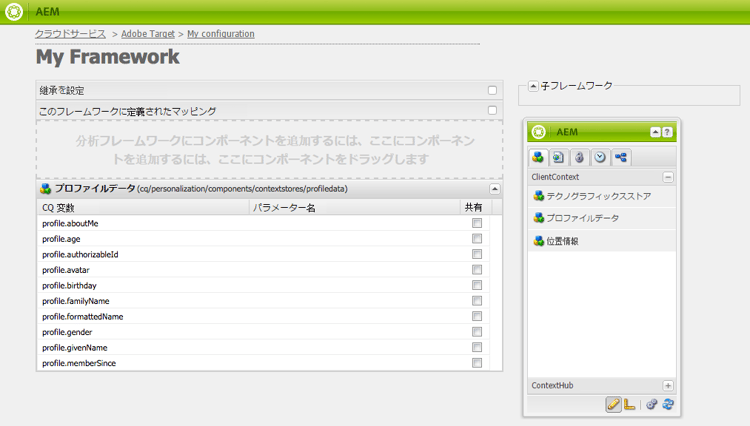The image size is (750, 426).
Task: Open sidekick help question mark
Action: click(667, 132)
